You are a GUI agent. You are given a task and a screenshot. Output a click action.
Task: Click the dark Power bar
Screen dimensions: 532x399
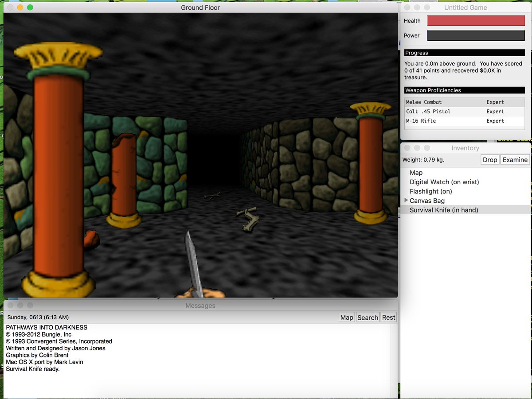click(x=476, y=35)
